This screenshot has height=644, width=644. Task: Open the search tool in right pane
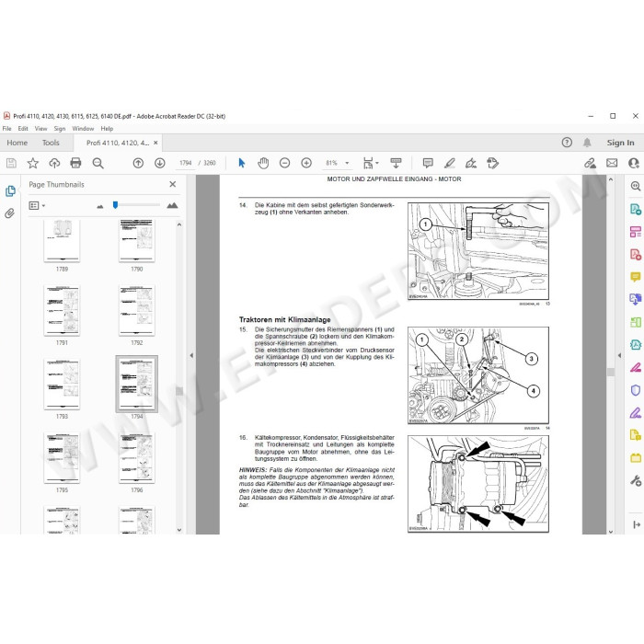point(636,186)
